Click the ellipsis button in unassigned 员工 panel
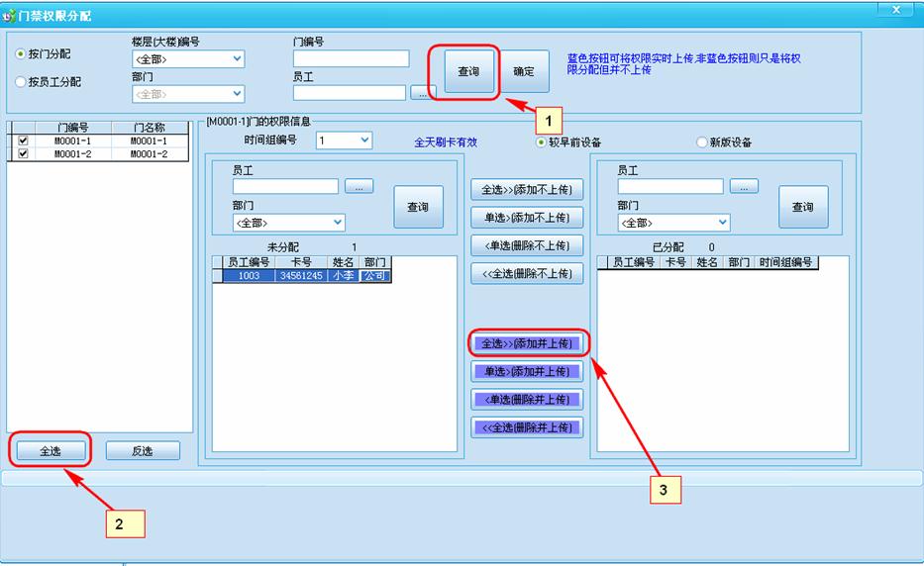The image size is (924, 566). coord(359,186)
